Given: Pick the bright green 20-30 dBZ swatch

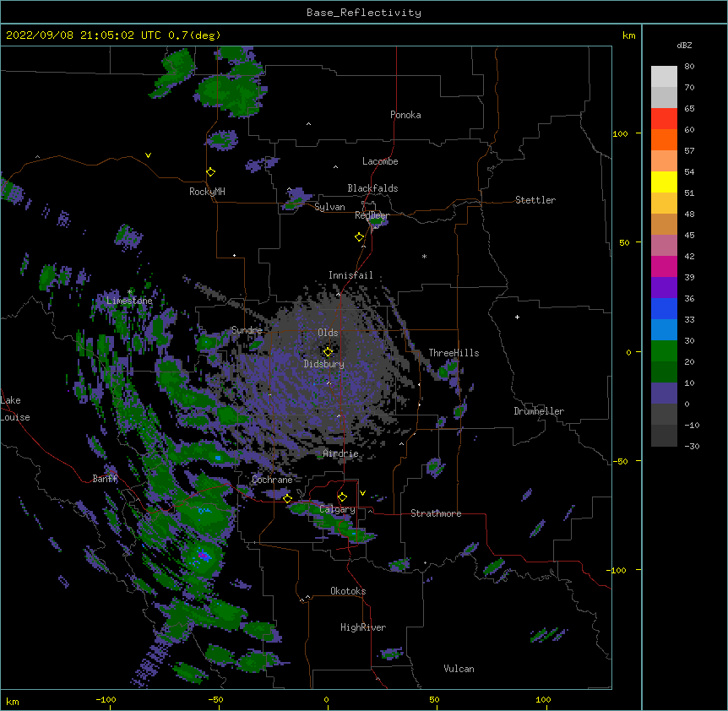Looking at the screenshot, I should [x=664, y=351].
